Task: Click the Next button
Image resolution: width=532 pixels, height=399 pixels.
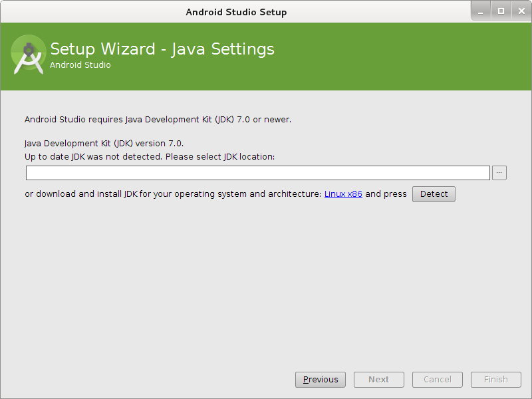Action: [x=378, y=379]
